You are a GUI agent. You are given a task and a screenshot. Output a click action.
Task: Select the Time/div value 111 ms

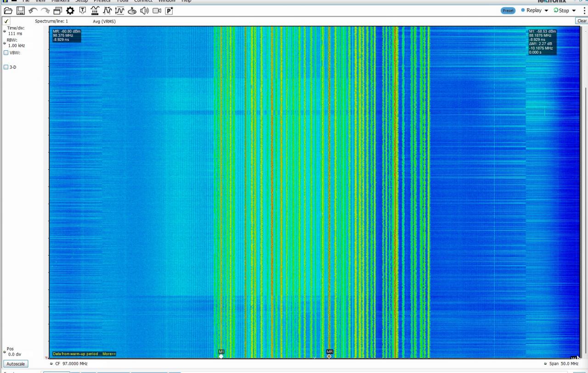pos(15,33)
